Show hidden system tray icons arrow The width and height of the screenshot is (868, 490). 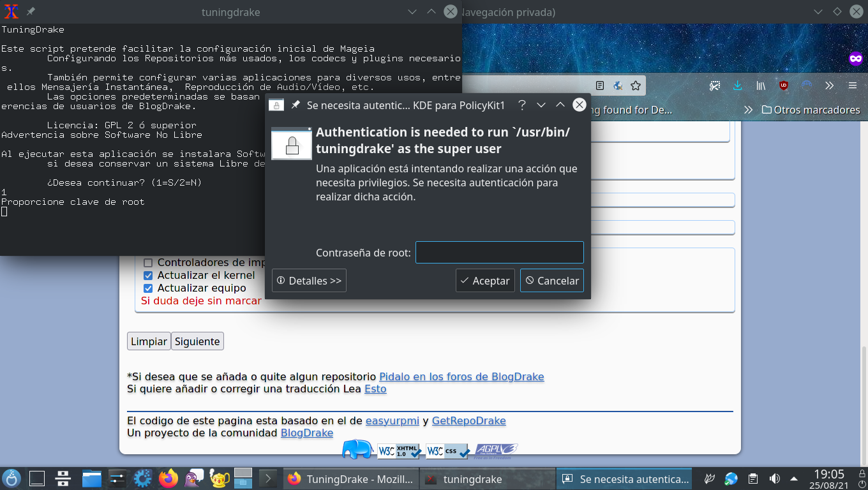794,479
